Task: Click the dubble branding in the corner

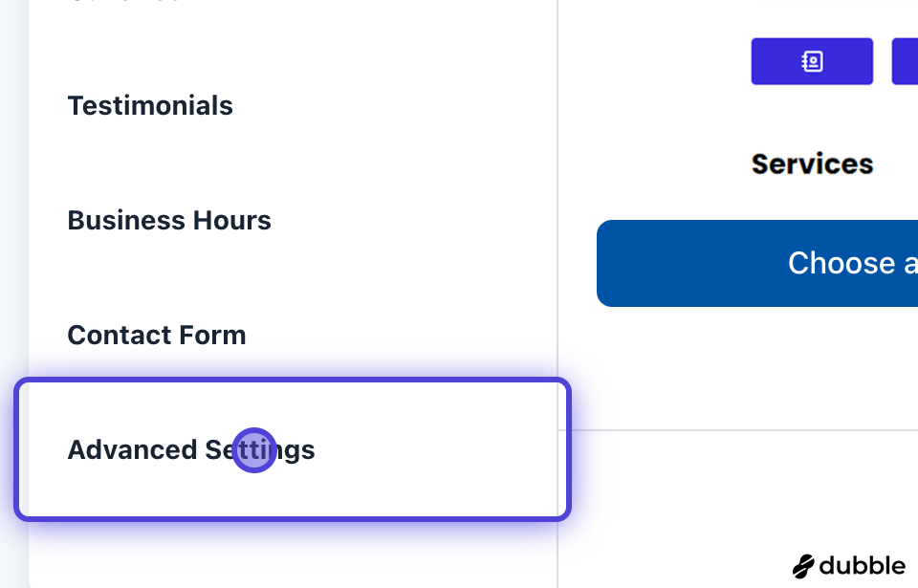Action: click(848, 566)
